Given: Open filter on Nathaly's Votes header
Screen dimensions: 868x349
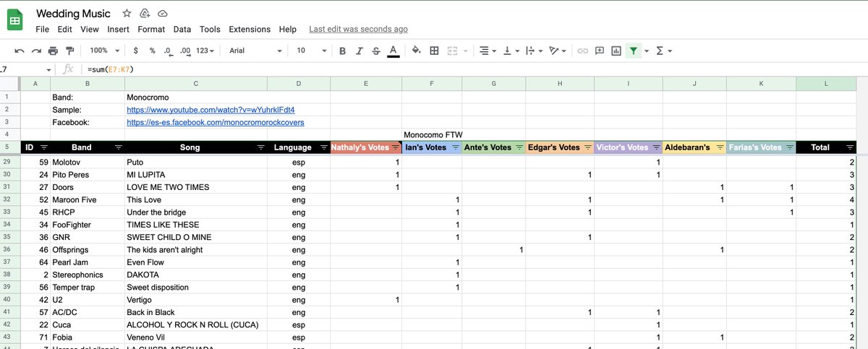Looking at the screenshot, I should [x=395, y=147].
